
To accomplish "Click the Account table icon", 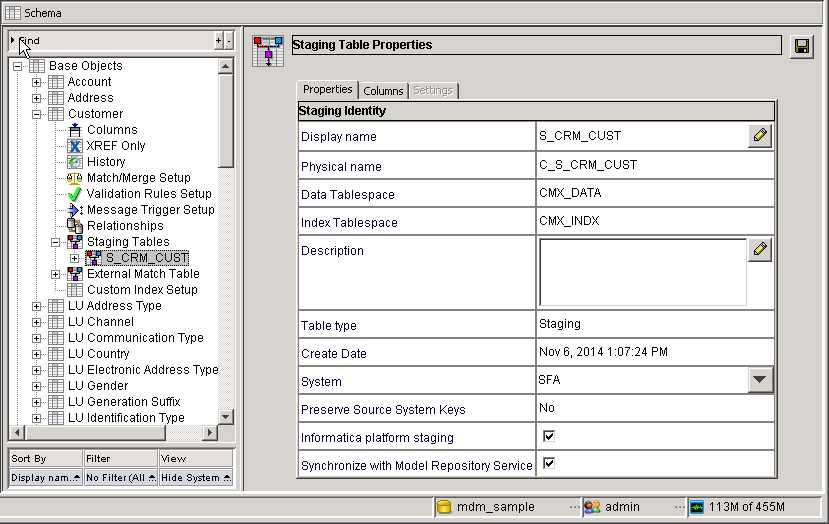I will point(56,82).
